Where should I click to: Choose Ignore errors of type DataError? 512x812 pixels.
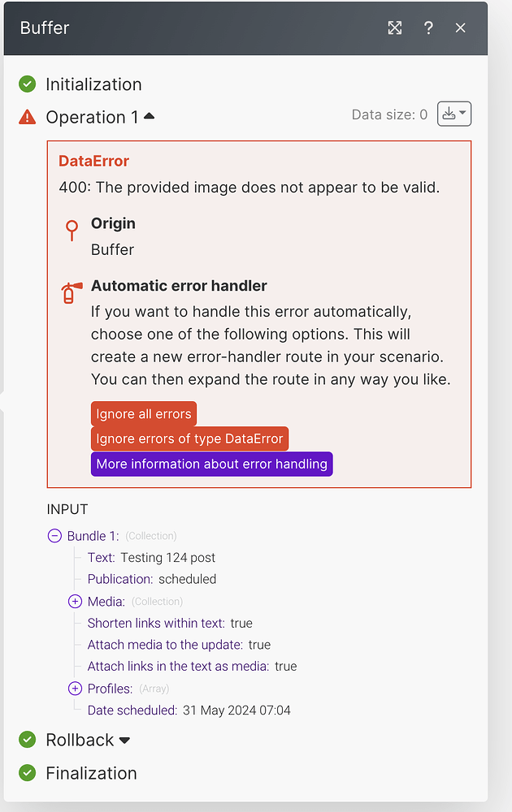pyautogui.click(x=189, y=439)
